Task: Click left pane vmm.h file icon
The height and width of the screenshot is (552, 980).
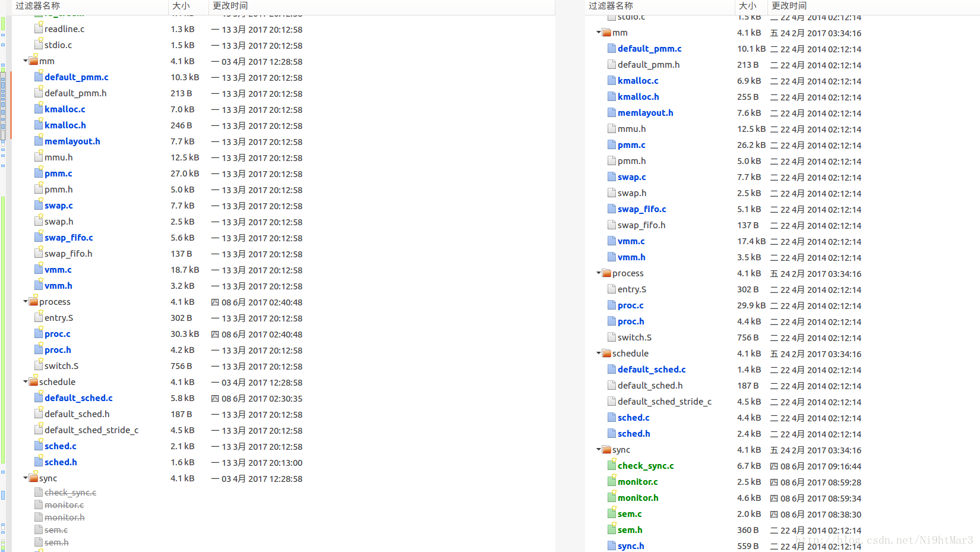Action: pyautogui.click(x=39, y=285)
